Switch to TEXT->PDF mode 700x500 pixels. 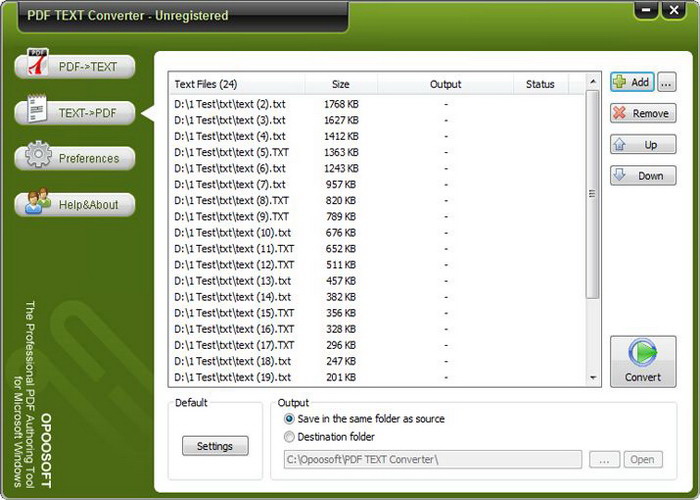pyautogui.click(x=75, y=113)
